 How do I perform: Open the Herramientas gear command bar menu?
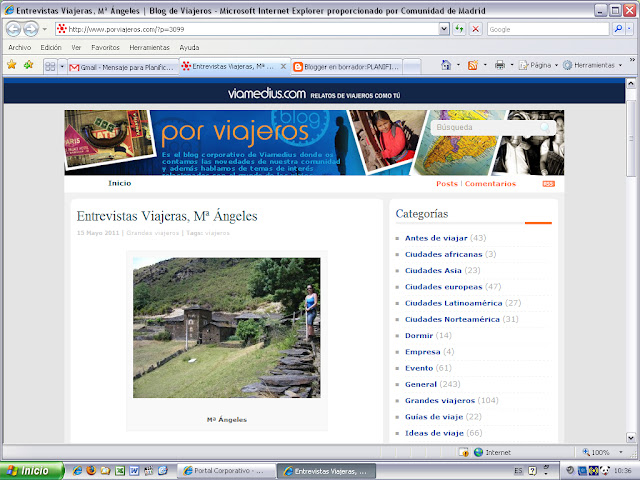coord(592,65)
